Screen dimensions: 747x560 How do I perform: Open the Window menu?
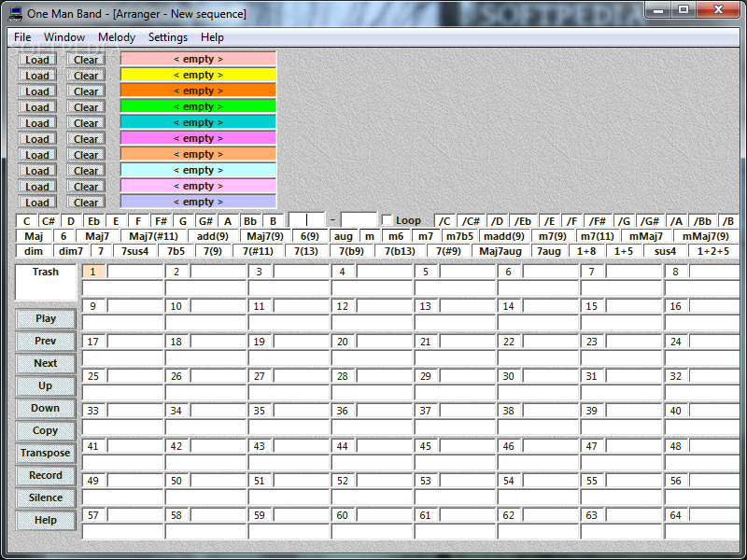pyautogui.click(x=64, y=37)
